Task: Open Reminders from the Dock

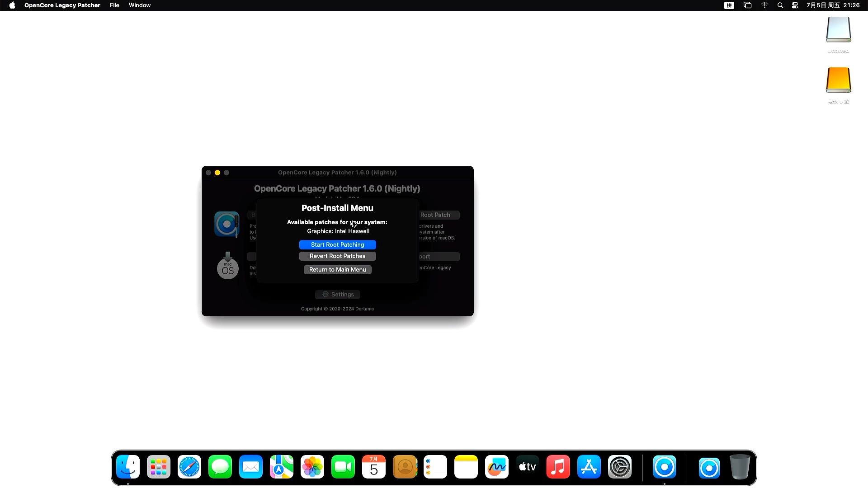Action: click(435, 467)
